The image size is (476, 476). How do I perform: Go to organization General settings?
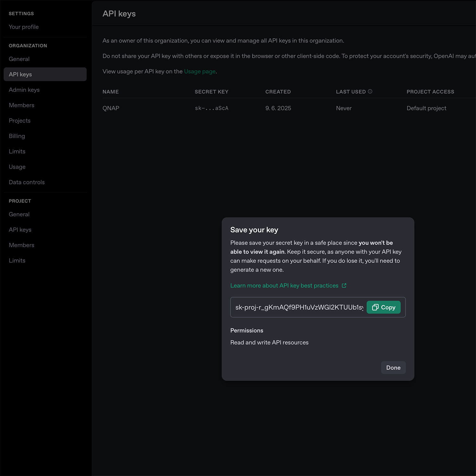(x=19, y=59)
